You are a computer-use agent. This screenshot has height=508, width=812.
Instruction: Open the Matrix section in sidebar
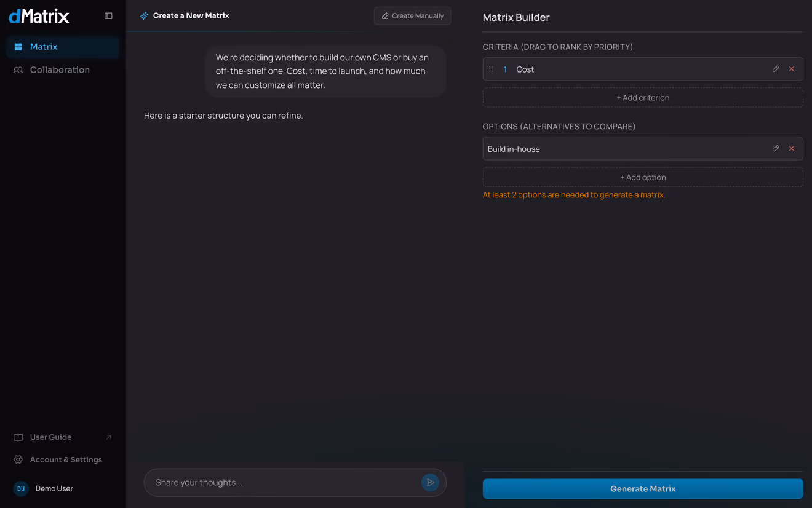[x=63, y=47]
